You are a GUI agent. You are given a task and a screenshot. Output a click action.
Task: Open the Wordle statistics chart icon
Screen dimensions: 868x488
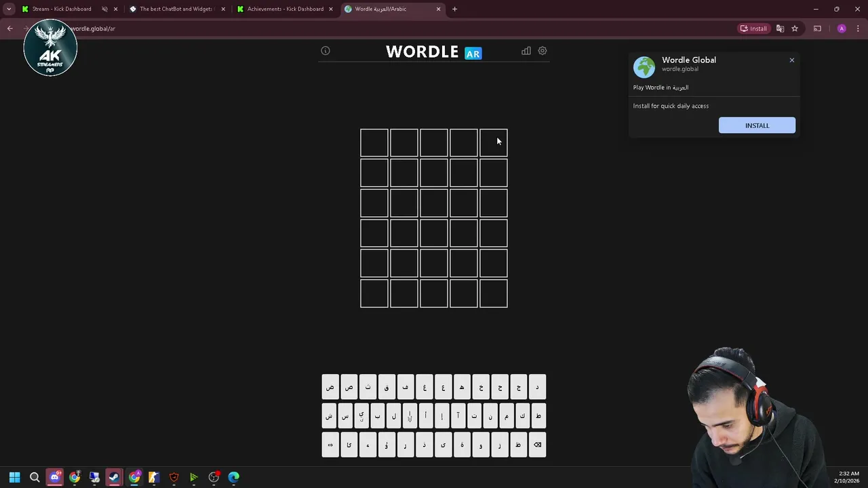[526, 51]
